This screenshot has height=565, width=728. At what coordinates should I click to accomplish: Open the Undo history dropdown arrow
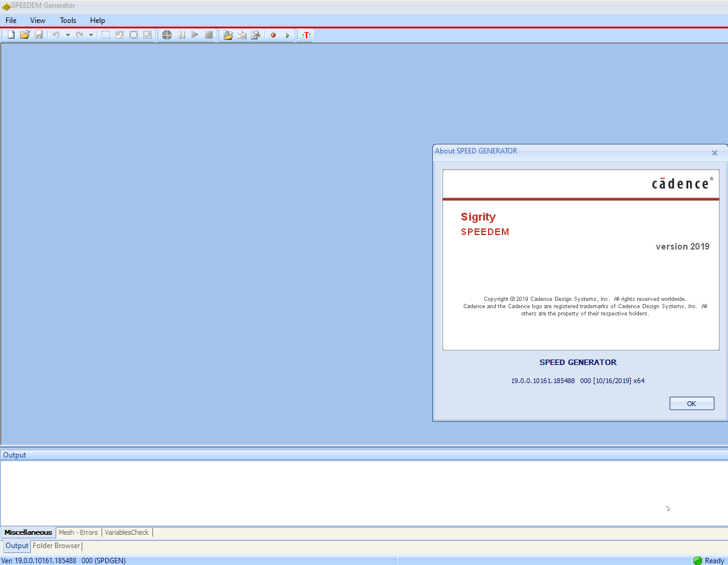click(x=68, y=35)
